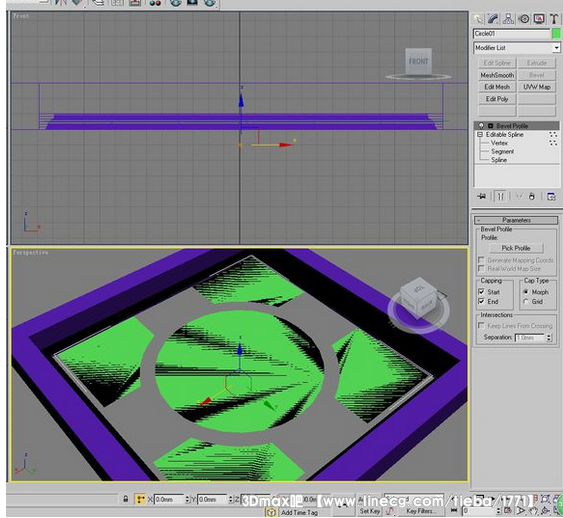The height and width of the screenshot is (518, 563).
Task: Toggle Real-World Map Size checkbox
Action: click(481, 269)
